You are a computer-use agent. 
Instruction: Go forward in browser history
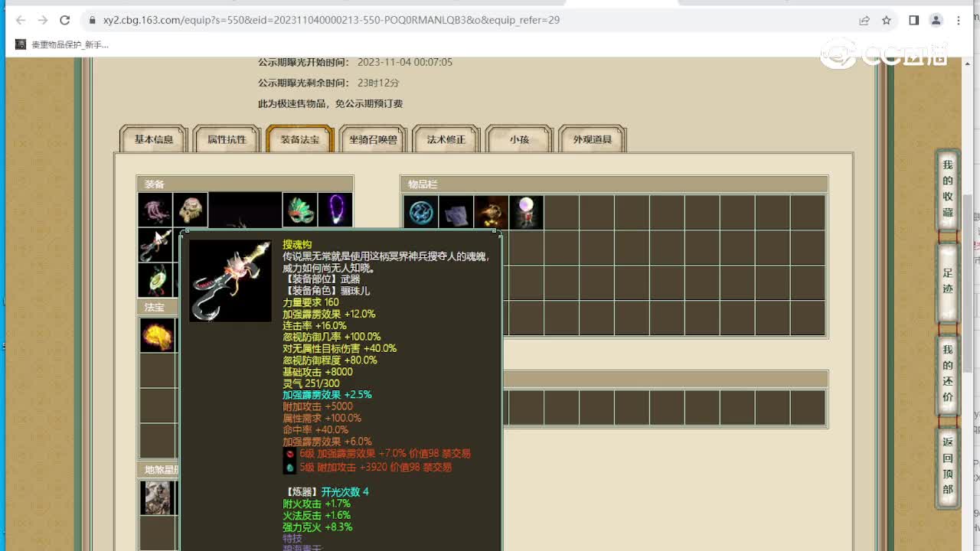click(x=43, y=20)
